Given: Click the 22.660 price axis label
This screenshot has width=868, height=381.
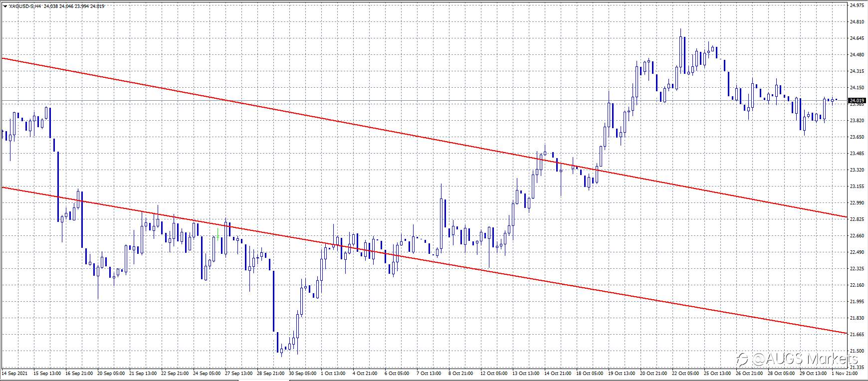Looking at the screenshot, I should click(857, 236).
